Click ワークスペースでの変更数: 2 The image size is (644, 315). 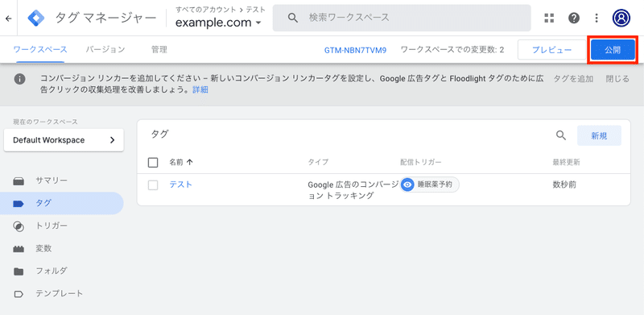(x=452, y=50)
